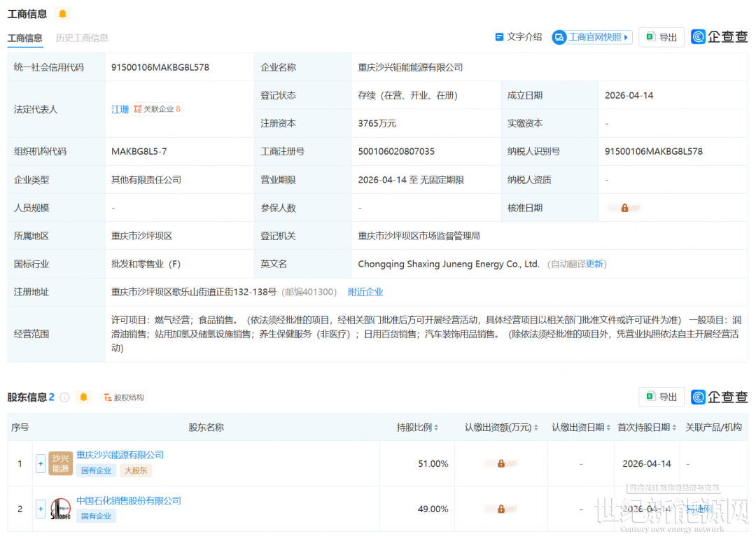
Task: Open the 股权结构 view
Action: point(124,397)
